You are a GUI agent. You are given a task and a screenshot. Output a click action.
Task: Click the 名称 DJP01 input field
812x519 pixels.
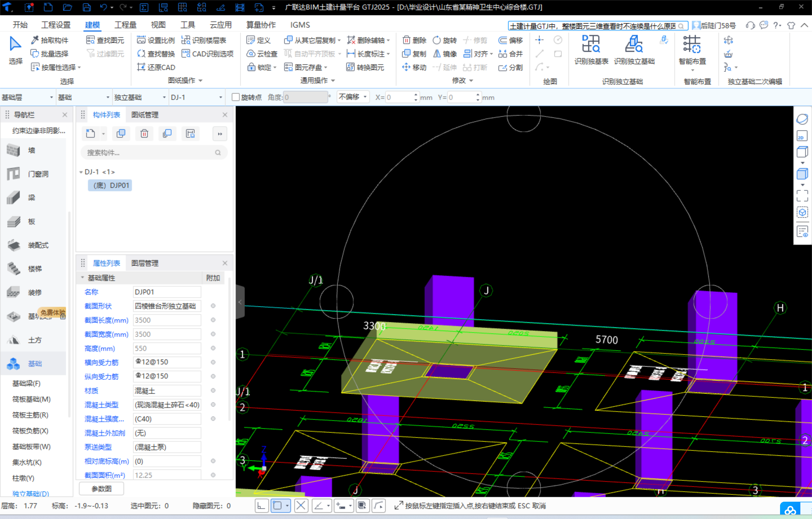pos(167,292)
